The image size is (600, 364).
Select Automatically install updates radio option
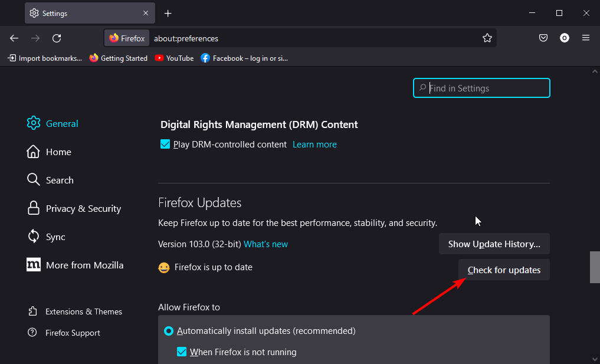pos(168,331)
